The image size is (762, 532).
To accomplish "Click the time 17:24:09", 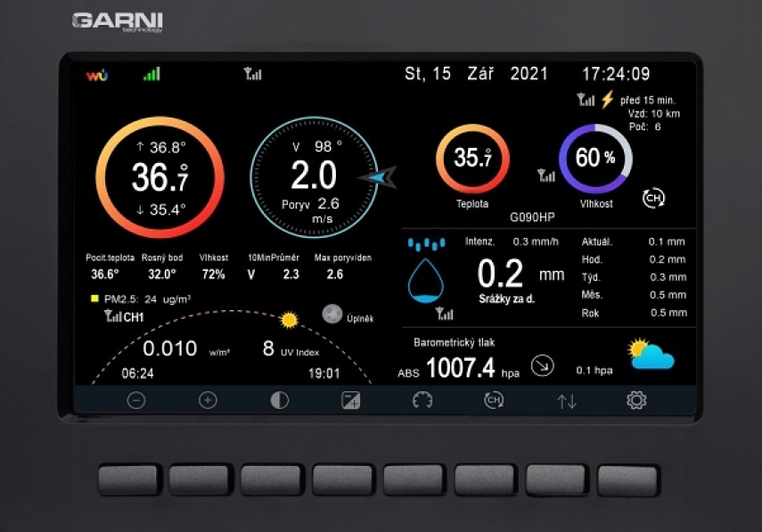I will [616, 74].
